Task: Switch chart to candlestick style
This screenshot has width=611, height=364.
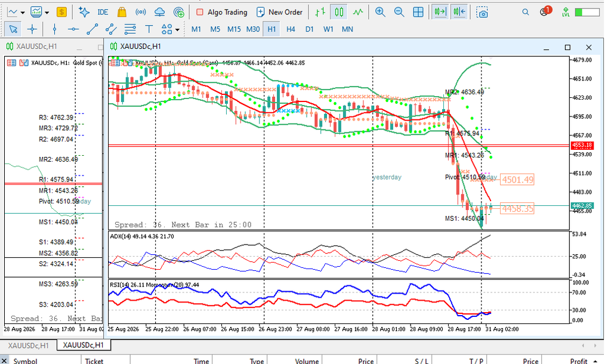Action: click(339, 12)
